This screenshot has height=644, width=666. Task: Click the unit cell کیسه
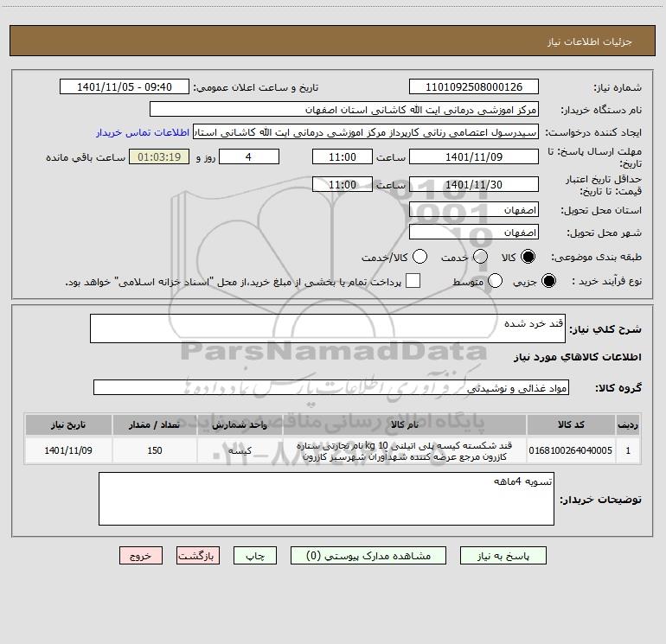point(240,450)
